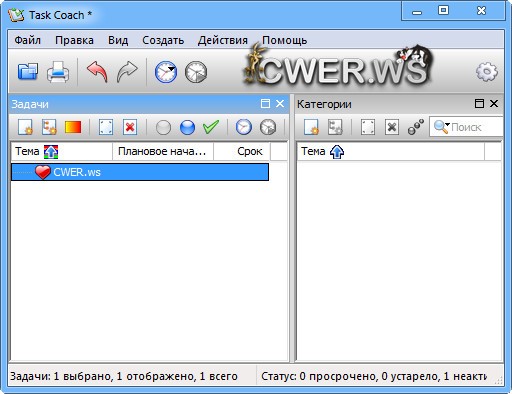
Task: Toggle category filter mode spheres icon
Action: point(416,127)
